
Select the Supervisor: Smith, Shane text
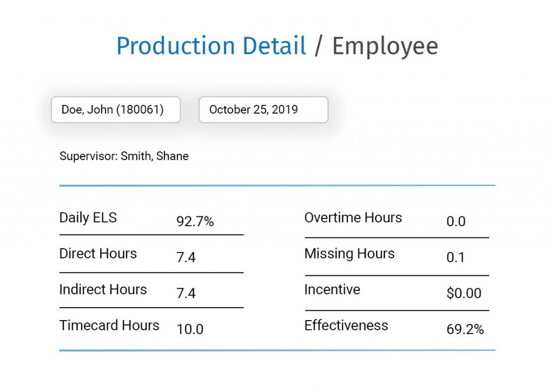[124, 156]
